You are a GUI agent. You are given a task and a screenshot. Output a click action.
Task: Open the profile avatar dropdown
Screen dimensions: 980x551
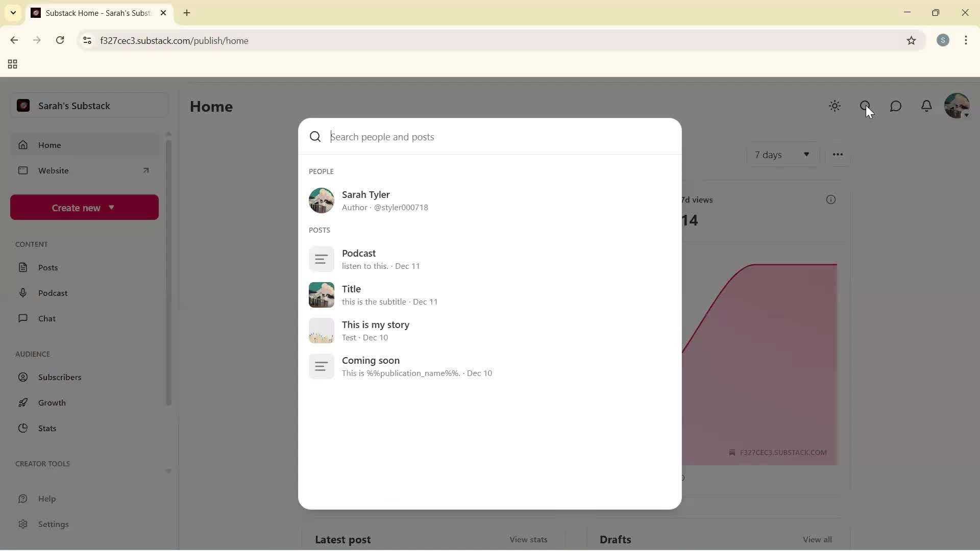pos(958,106)
